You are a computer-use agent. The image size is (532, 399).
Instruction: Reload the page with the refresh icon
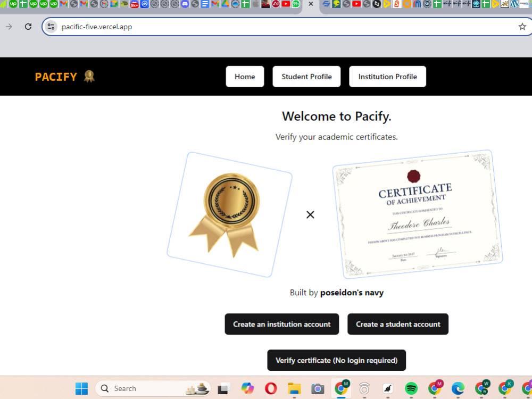(x=28, y=27)
